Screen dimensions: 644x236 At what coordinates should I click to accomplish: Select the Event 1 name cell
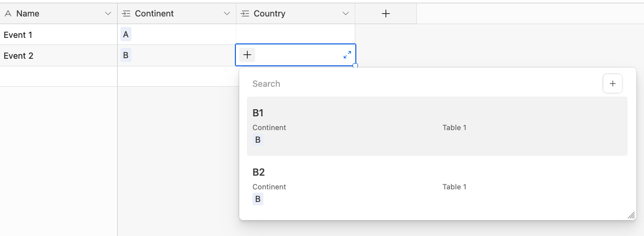click(x=59, y=35)
